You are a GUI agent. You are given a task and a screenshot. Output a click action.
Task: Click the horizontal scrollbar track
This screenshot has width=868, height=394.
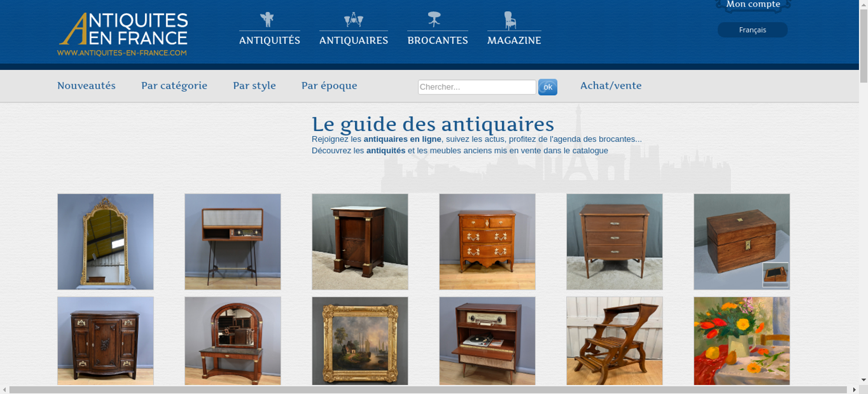427,390
